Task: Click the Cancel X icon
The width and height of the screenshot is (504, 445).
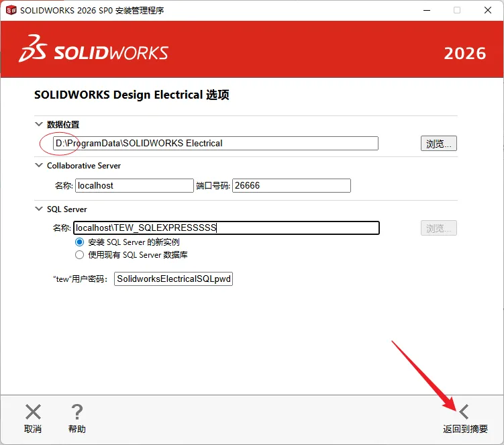Action: coord(33,412)
